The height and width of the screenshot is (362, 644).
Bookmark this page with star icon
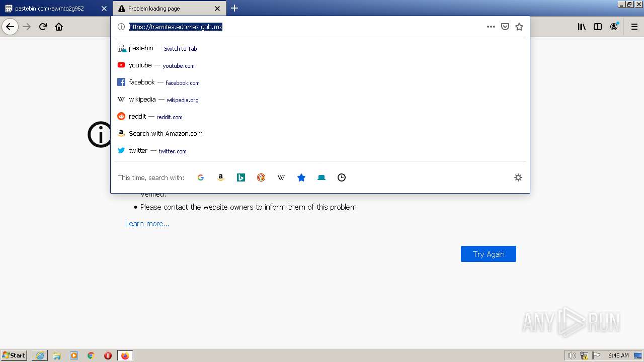[x=519, y=27]
